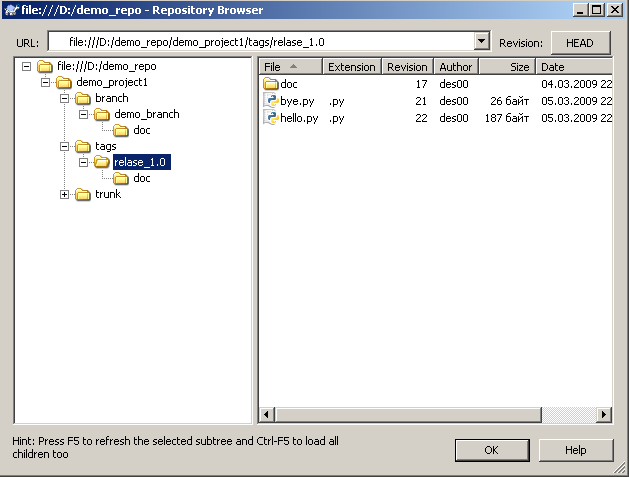The height and width of the screenshot is (477, 629).
Task: Sort by the Size column header
Action: click(507, 67)
